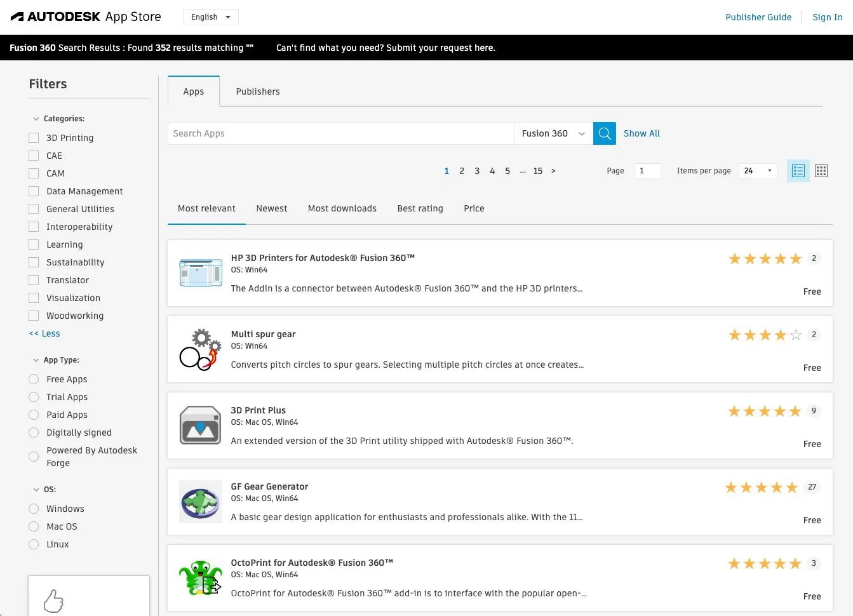853x616 pixels.
Task: Click the GF Gear Generator app icon
Action: click(x=201, y=502)
